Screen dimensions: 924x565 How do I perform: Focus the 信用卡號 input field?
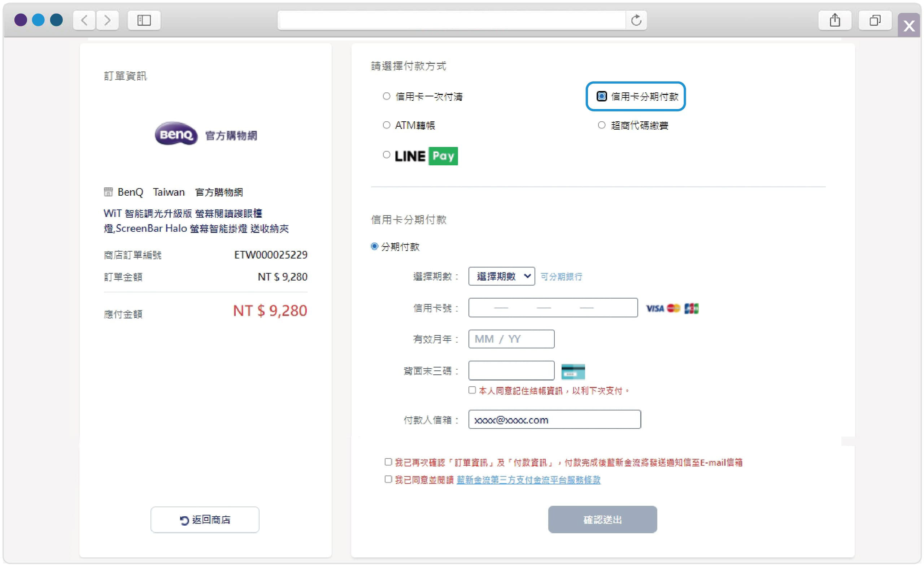coord(553,308)
